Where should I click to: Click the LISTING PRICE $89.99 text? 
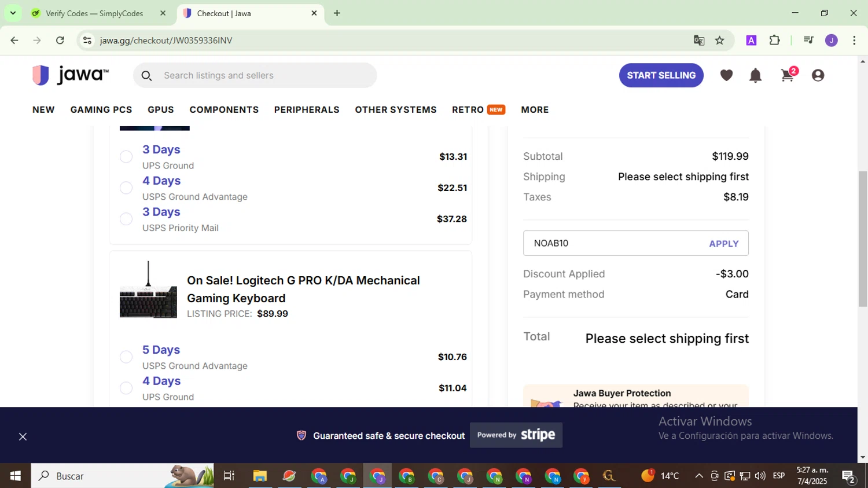[x=237, y=314]
